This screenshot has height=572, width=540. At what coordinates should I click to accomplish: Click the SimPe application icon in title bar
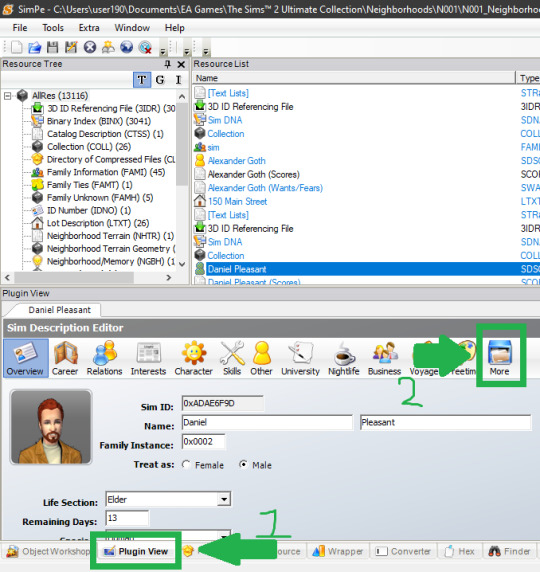pyautogui.click(x=7, y=9)
